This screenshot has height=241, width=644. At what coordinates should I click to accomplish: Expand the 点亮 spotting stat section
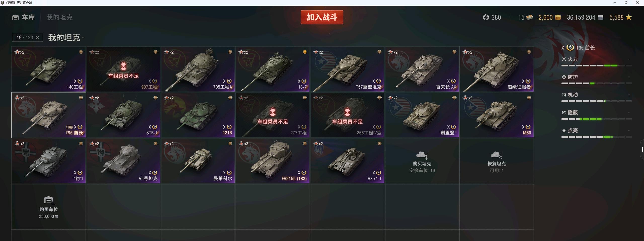[596, 131]
